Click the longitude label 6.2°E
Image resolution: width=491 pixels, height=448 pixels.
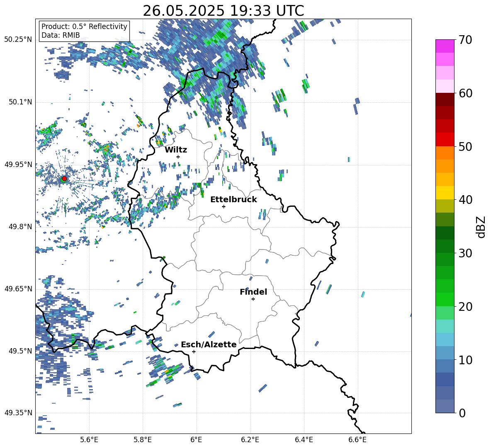(x=250, y=440)
